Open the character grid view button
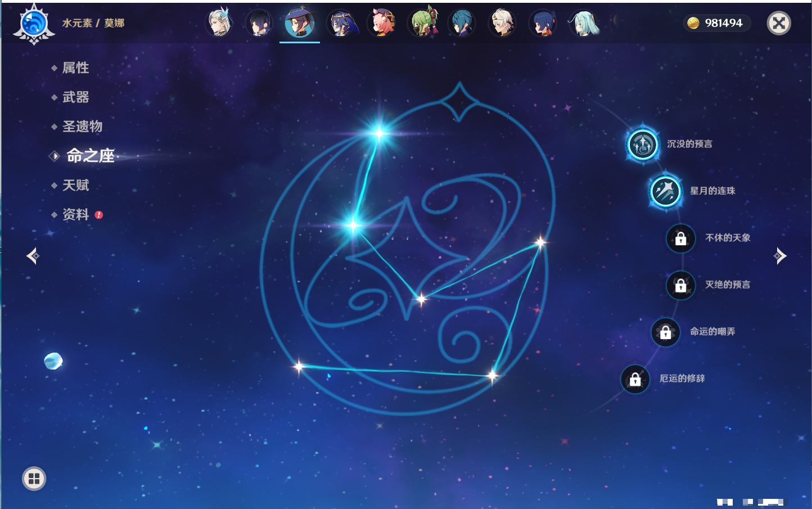 point(34,479)
